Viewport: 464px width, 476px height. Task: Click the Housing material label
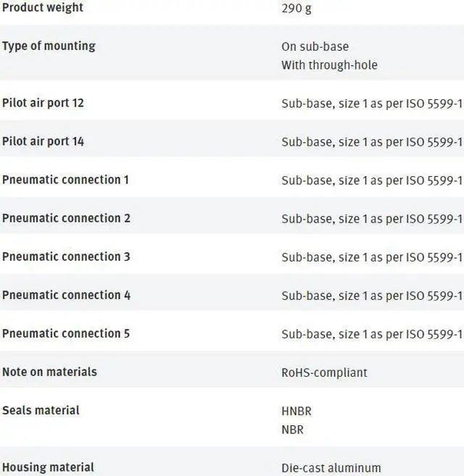(x=48, y=467)
